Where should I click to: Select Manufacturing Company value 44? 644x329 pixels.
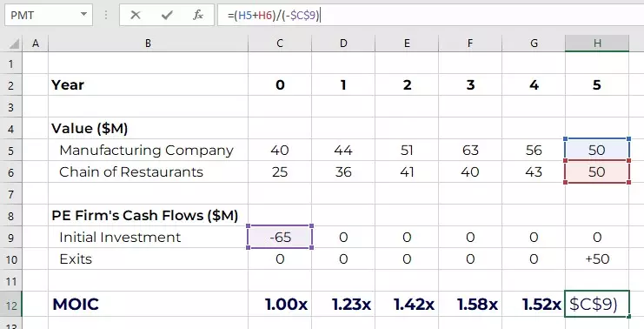tap(343, 150)
